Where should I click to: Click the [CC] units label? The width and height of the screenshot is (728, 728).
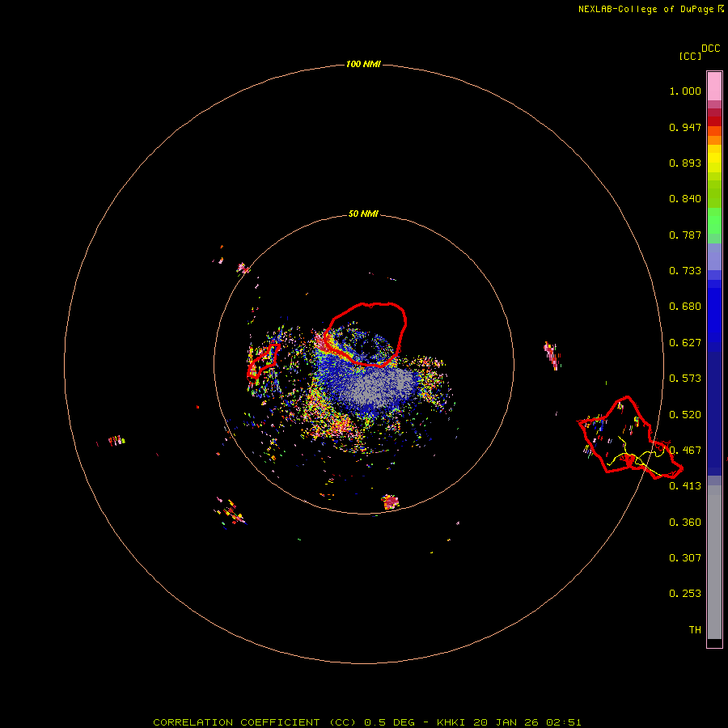click(x=690, y=56)
